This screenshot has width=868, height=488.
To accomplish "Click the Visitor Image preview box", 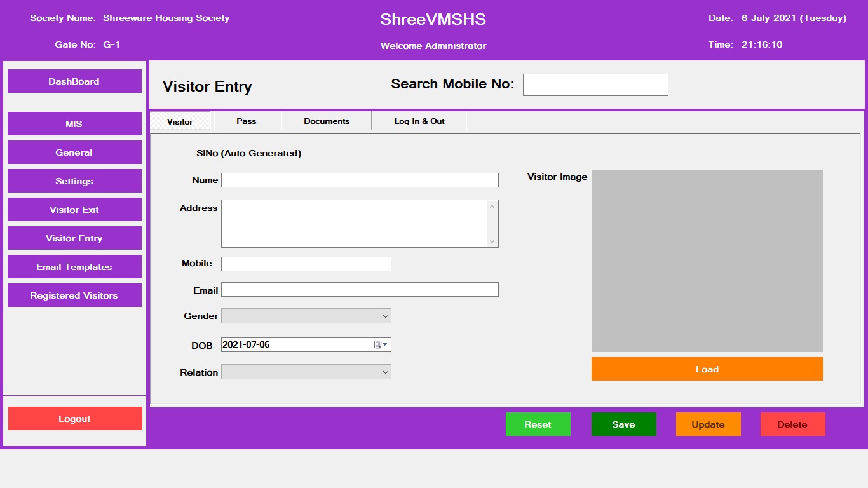I will 707,261.
